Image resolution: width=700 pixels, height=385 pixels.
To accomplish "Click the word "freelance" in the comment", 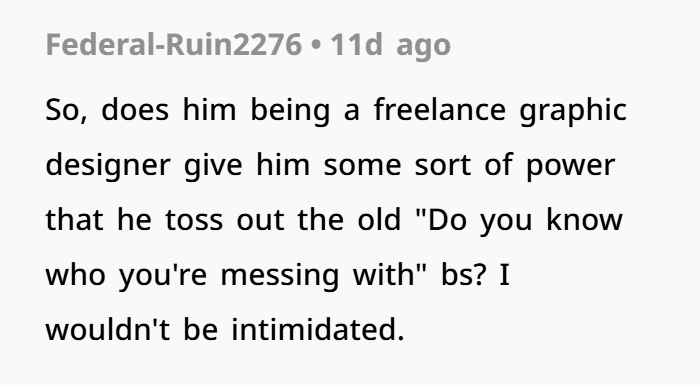I will [x=440, y=110].
